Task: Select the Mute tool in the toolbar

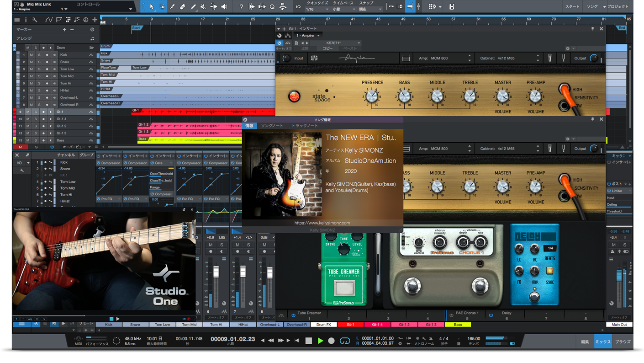Action: (x=203, y=7)
